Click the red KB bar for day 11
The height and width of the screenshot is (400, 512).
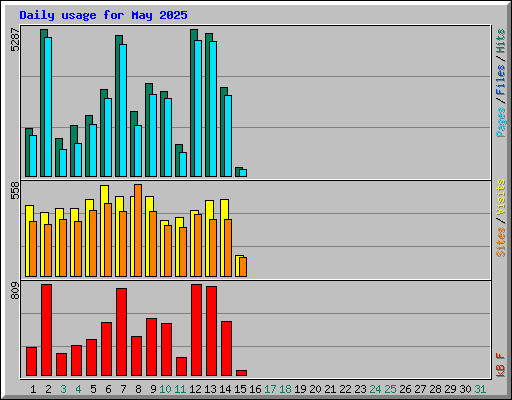[x=181, y=367]
